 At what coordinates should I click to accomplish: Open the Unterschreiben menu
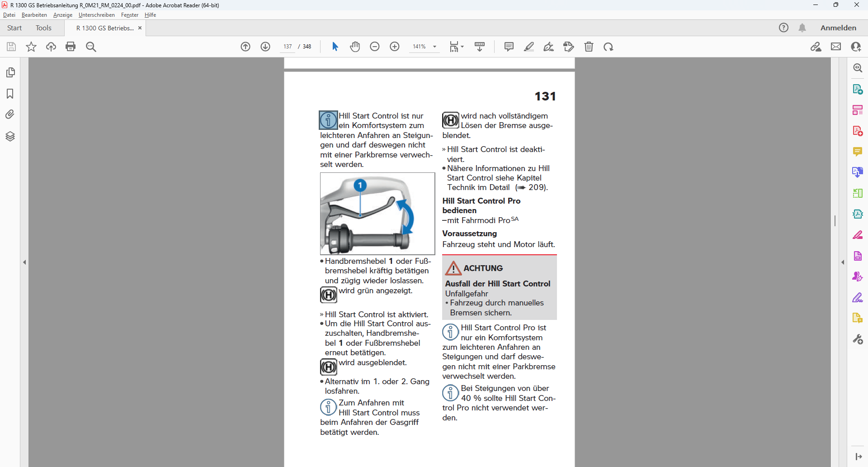(97, 15)
